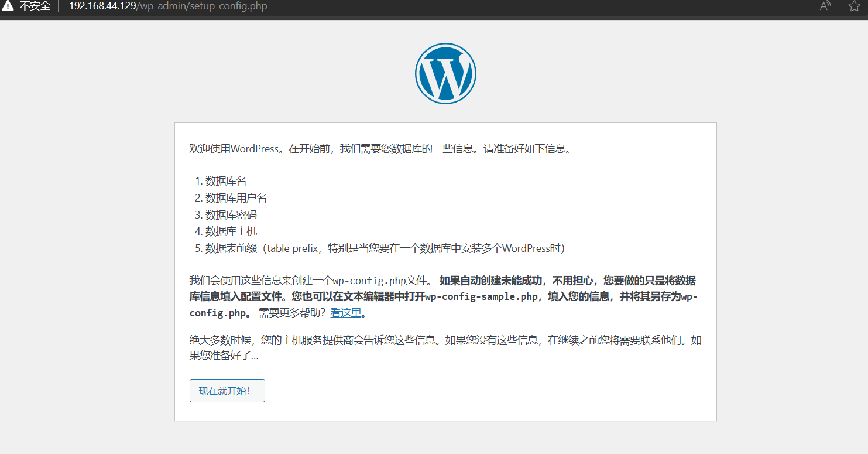Click the 数据表前缀 table prefix list item

click(385, 248)
